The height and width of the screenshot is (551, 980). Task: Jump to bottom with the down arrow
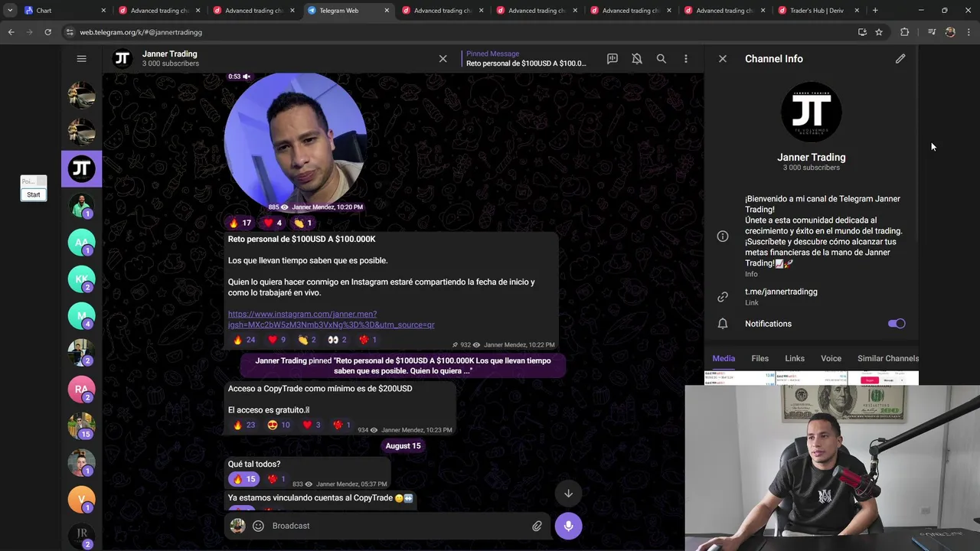(568, 494)
